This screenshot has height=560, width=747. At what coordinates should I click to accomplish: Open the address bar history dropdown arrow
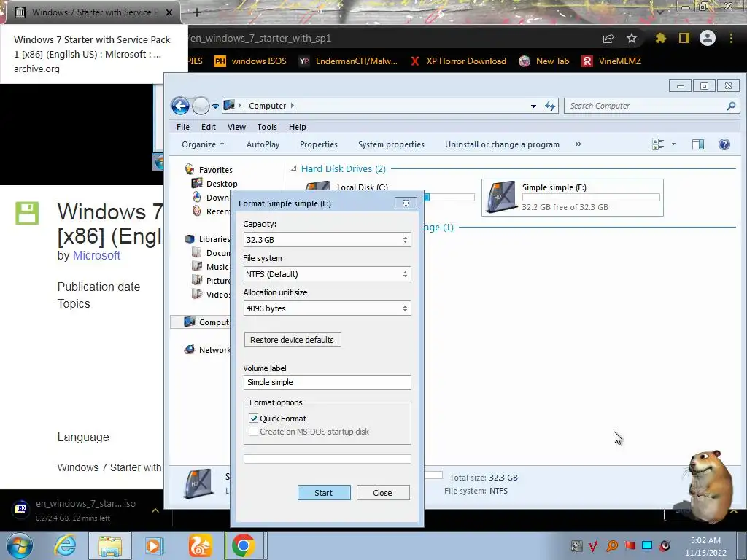pos(533,106)
